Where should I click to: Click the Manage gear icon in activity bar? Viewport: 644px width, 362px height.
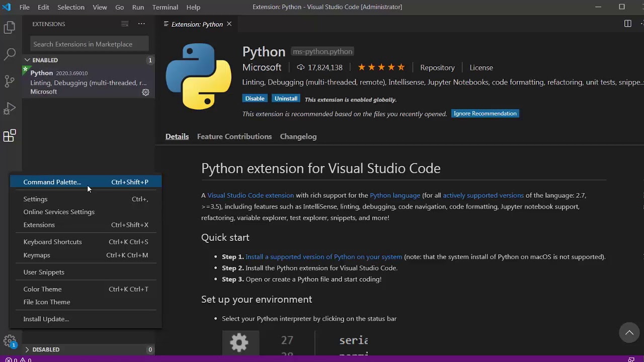(10, 341)
